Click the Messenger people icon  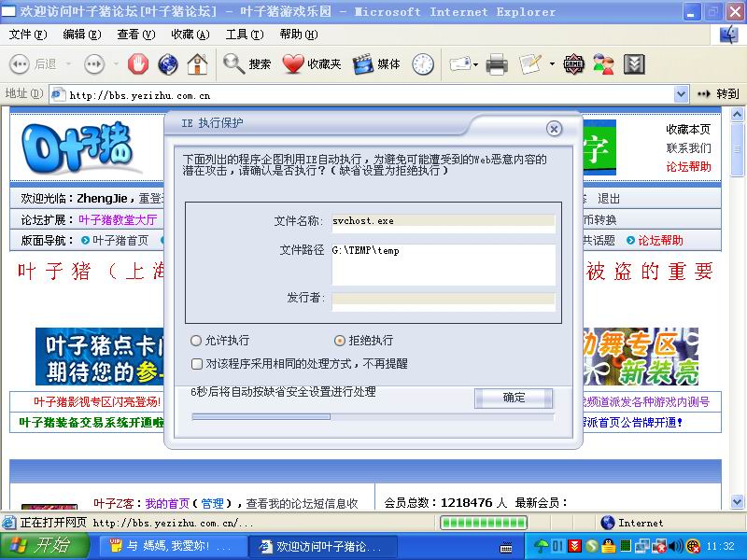pos(603,63)
